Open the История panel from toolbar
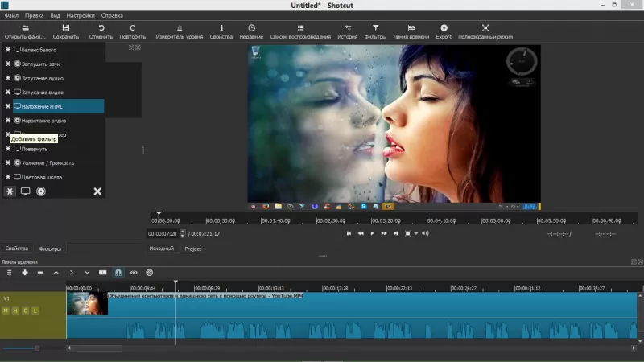The image size is (644, 362). point(347,32)
